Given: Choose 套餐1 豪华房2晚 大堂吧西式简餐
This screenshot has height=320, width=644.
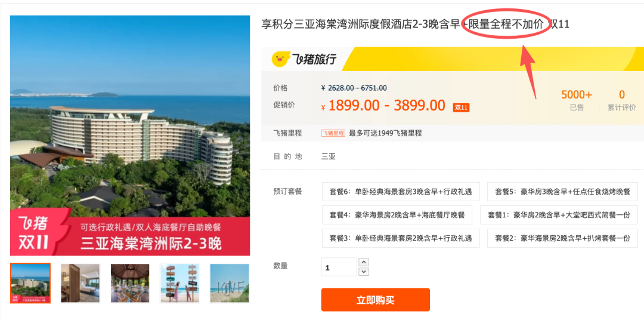Looking at the screenshot, I should 559,215.
